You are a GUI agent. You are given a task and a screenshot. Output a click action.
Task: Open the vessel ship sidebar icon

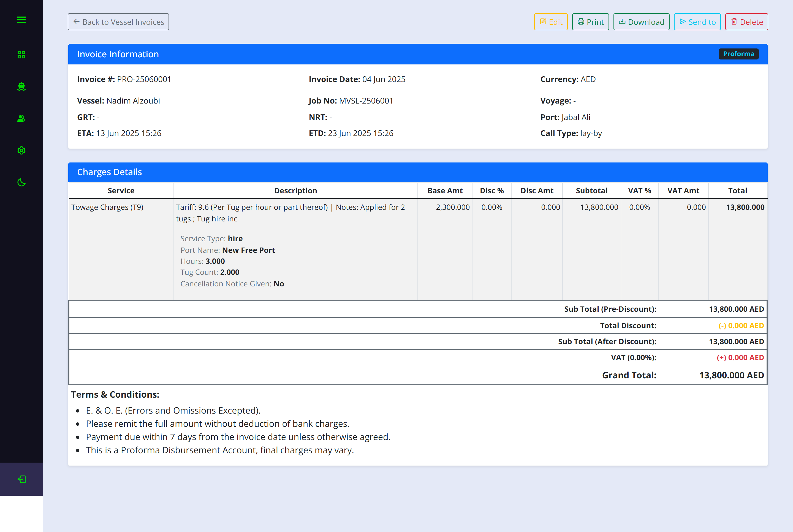pos(21,86)
